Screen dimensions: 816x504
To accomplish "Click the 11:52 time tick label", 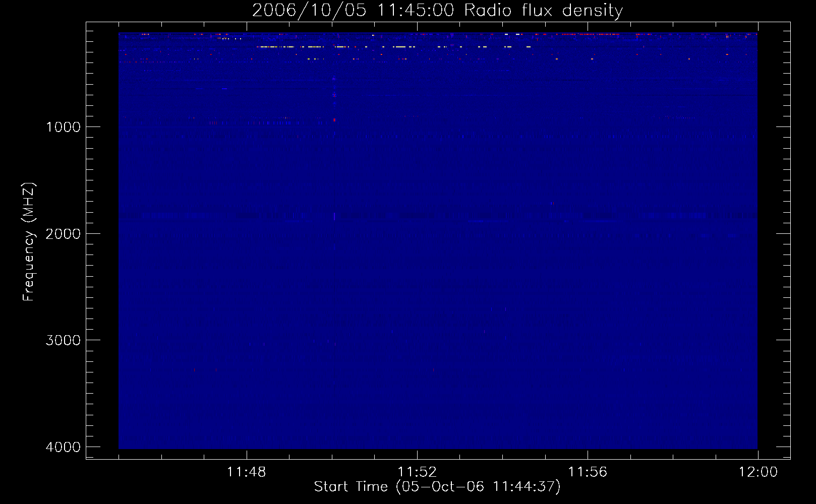I will [417, 472].
